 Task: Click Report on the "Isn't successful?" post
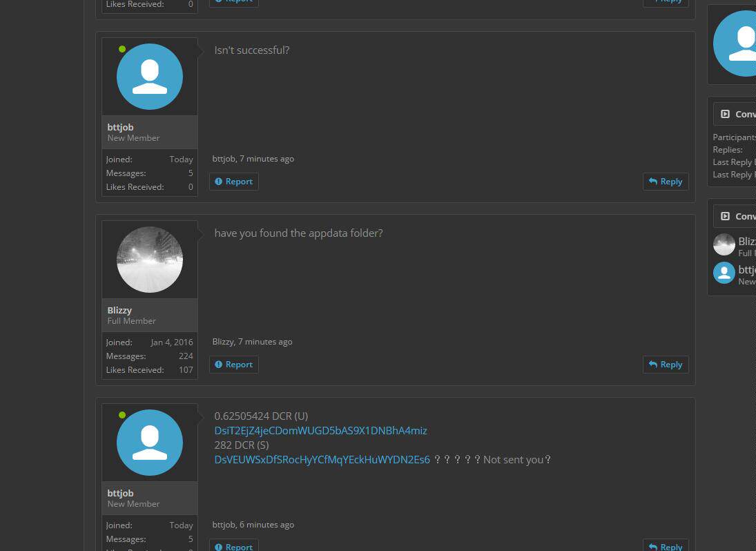coord(234,182)
